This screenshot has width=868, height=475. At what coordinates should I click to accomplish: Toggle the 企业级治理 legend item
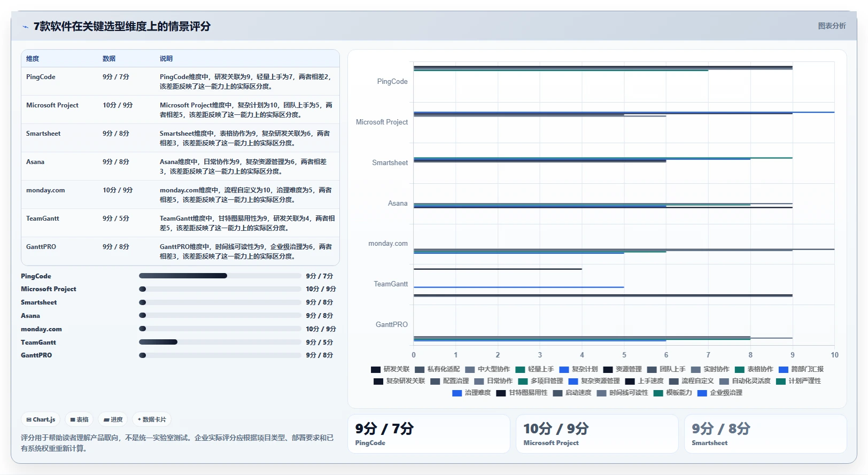point(719,393)
